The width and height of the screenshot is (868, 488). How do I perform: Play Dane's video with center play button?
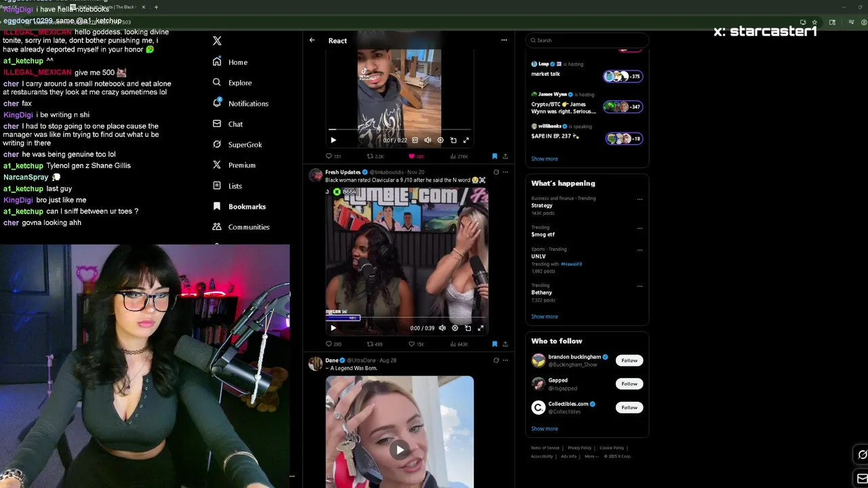(400, 449)
